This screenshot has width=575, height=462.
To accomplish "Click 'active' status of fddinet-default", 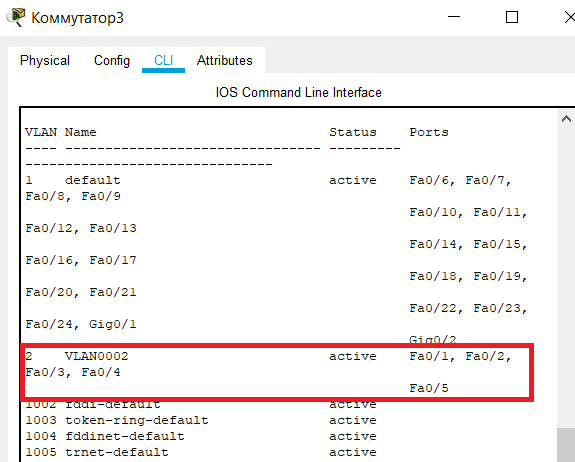I will tap(353, 436).
